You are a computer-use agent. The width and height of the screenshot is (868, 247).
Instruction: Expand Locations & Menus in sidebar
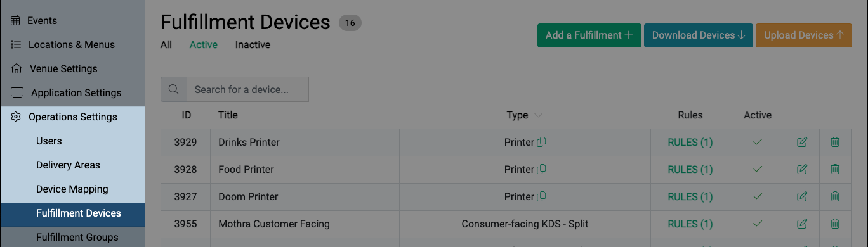pos(72,45)
